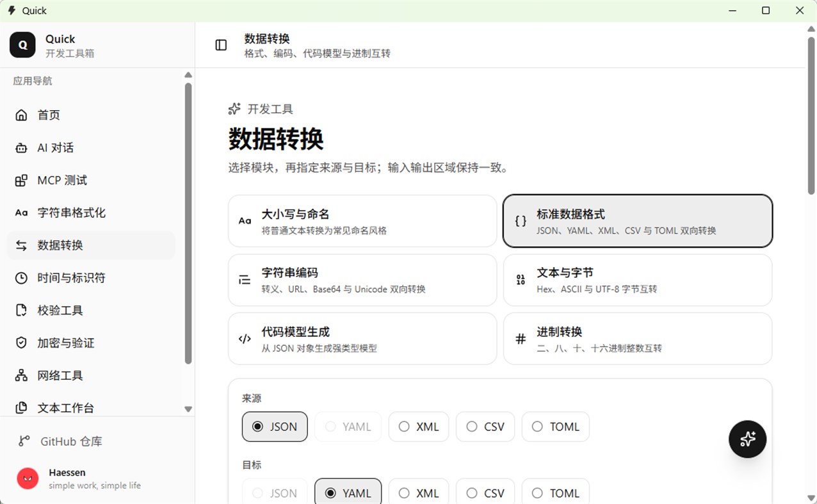
Task: Click the network icon beside 网络工具
Action: pos(21,376)
